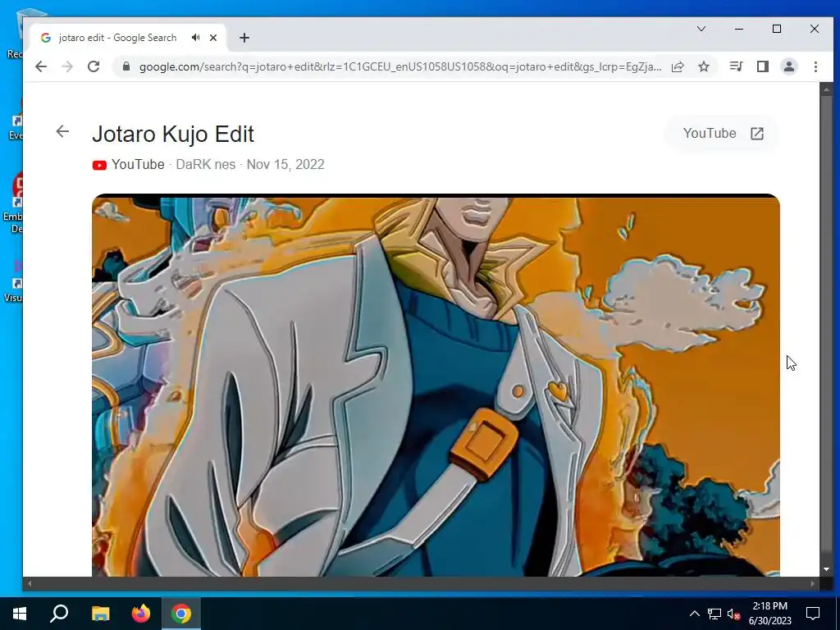Viewport: 840px width, 630px height.
Task: Reload the page with the refresh icon
Action: point(94,66)
